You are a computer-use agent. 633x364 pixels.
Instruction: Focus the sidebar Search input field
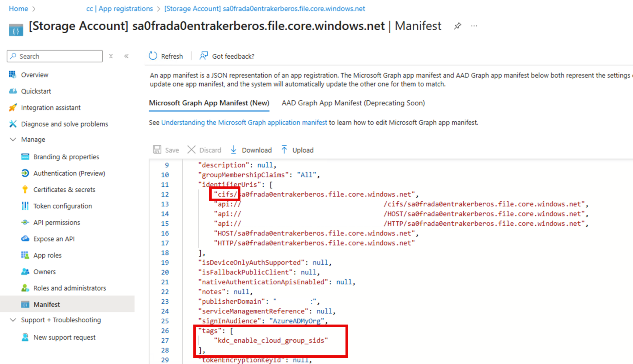(55, 56)
